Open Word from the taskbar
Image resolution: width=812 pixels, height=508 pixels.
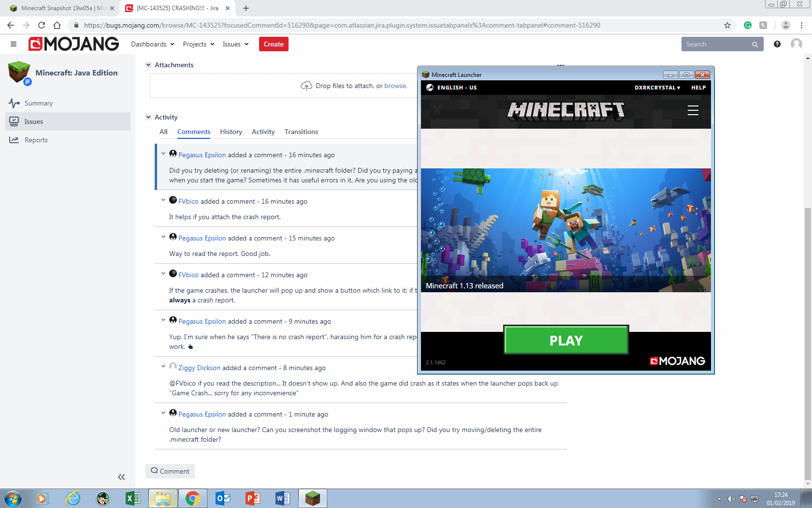pos(282,498)
